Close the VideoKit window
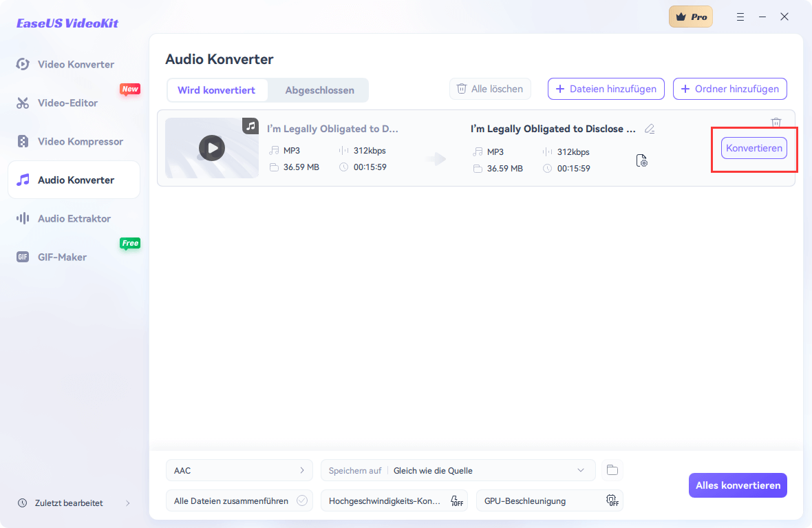The height and width of the screenshot is (528, 812). (x=784, y=17)
